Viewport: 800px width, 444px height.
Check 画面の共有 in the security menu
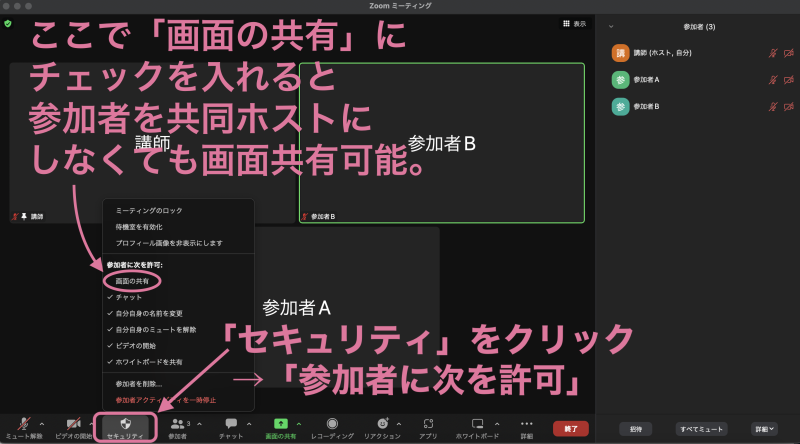(132, 281)
